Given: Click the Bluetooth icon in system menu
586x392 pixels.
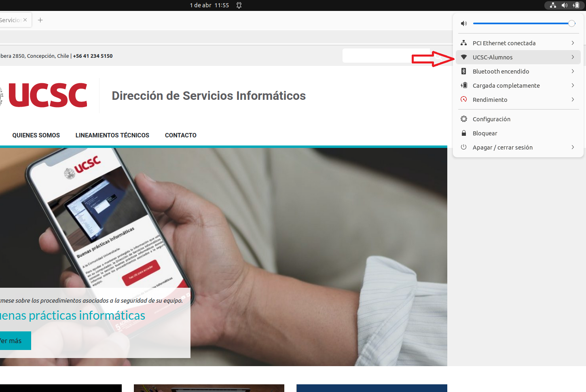Looking at the screenshot, I should click(x=464, y=71).
